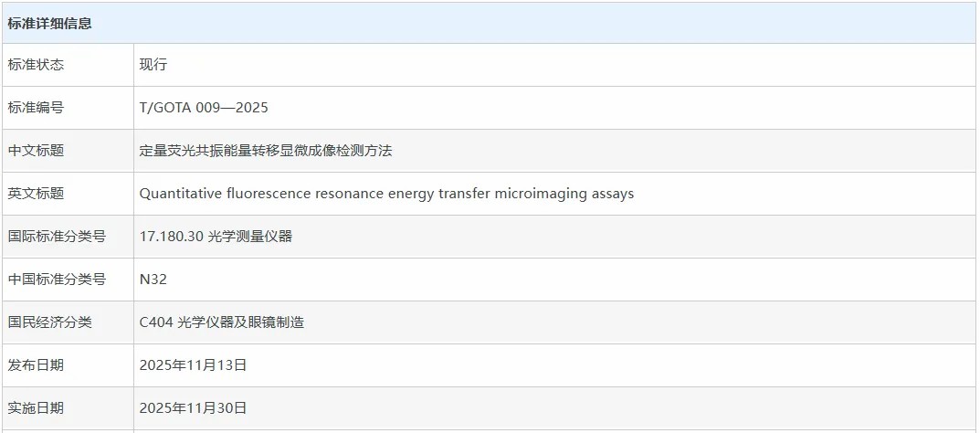Click the standard number T/GOTA 009—2025
The image size is (980, 433).
pos(204,108)
